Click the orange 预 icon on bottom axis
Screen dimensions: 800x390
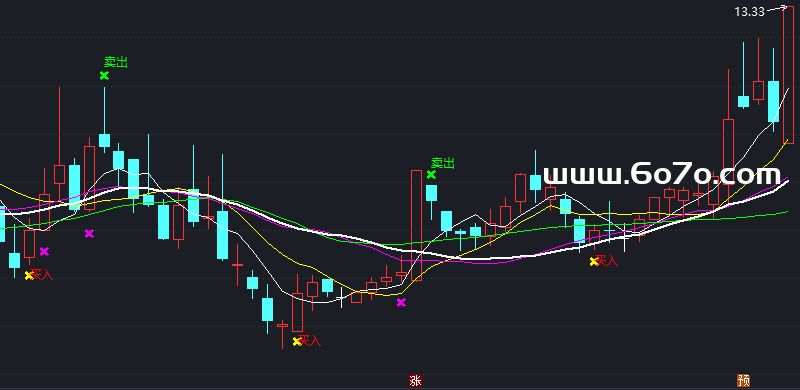[743, 380]
